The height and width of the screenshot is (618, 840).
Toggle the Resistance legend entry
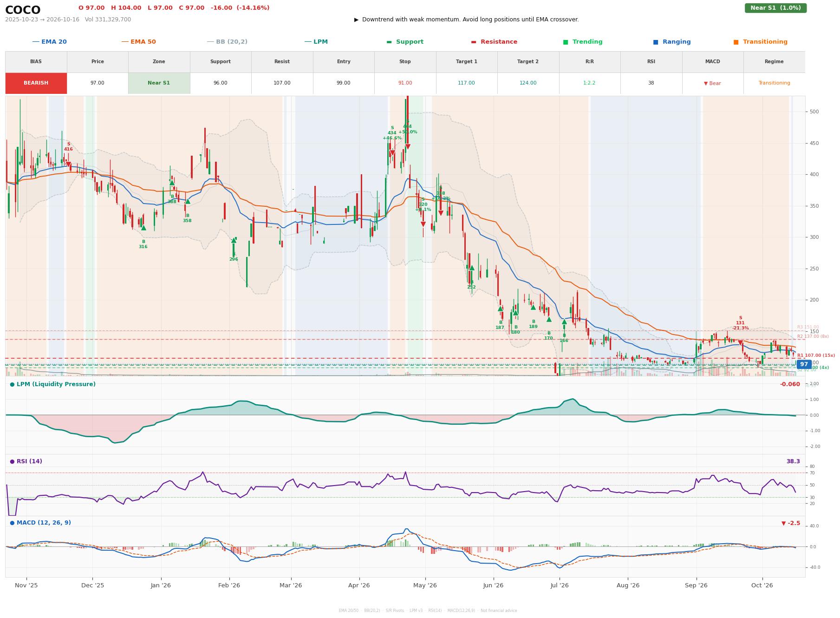[494, 42]
